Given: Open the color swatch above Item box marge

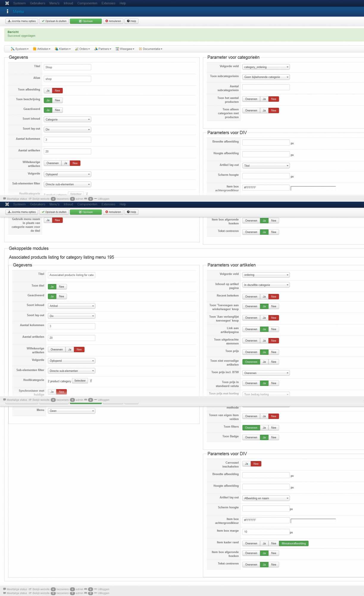Looking at the screenshot, I should click(313, 521).
